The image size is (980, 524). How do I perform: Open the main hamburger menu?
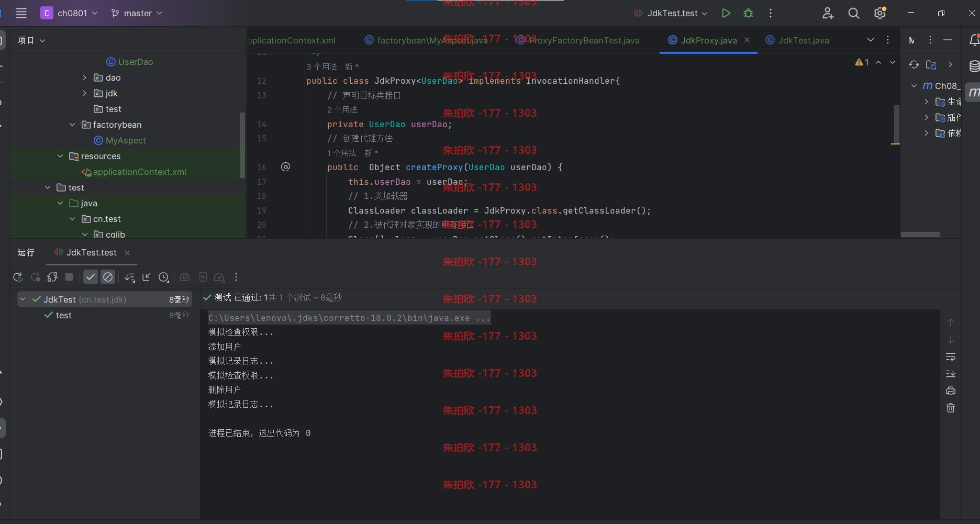click(21, 13)
